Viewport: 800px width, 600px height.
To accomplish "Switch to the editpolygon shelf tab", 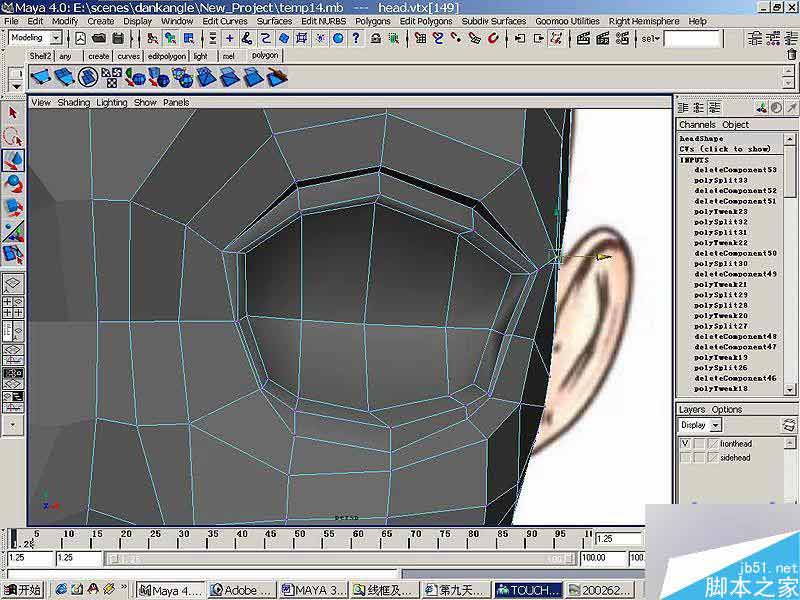I will point(166,56).
